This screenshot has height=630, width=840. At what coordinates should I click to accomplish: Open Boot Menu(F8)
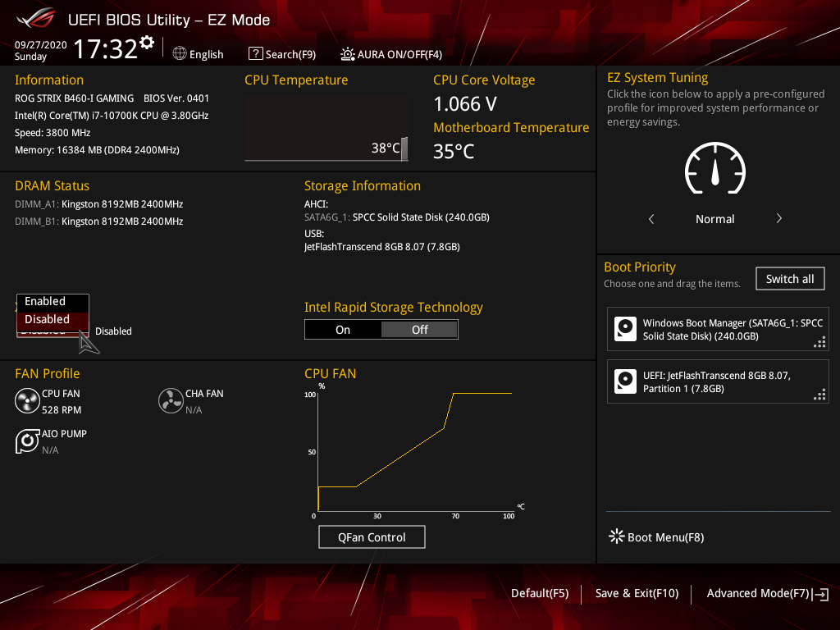click(x=657, y=536)
